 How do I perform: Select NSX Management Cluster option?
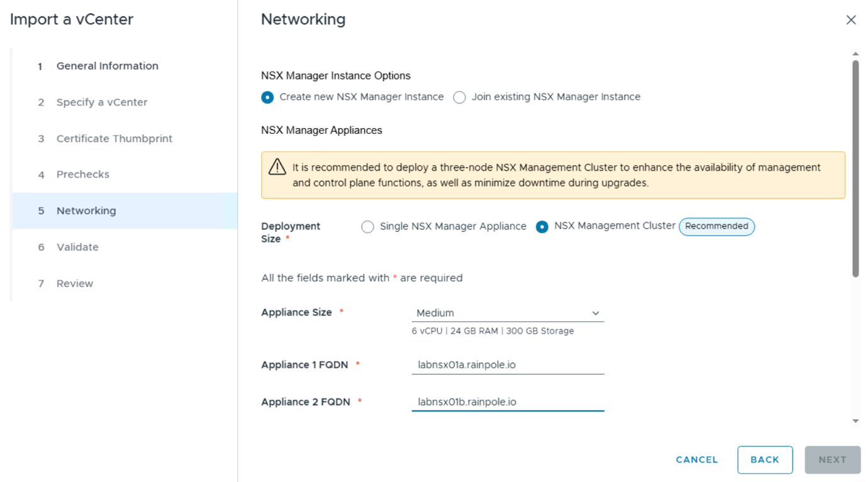pos(542,226)
